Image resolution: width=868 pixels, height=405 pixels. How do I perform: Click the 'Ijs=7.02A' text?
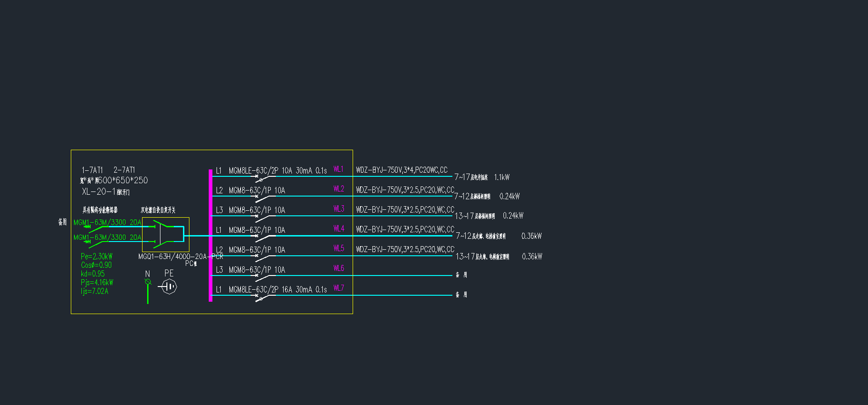(95, 291)
